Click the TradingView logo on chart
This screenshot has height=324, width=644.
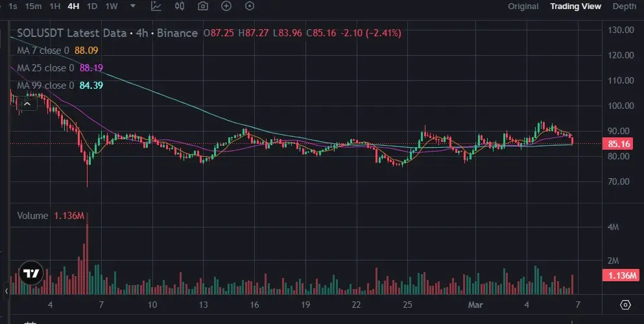click(x=30, y=273)
